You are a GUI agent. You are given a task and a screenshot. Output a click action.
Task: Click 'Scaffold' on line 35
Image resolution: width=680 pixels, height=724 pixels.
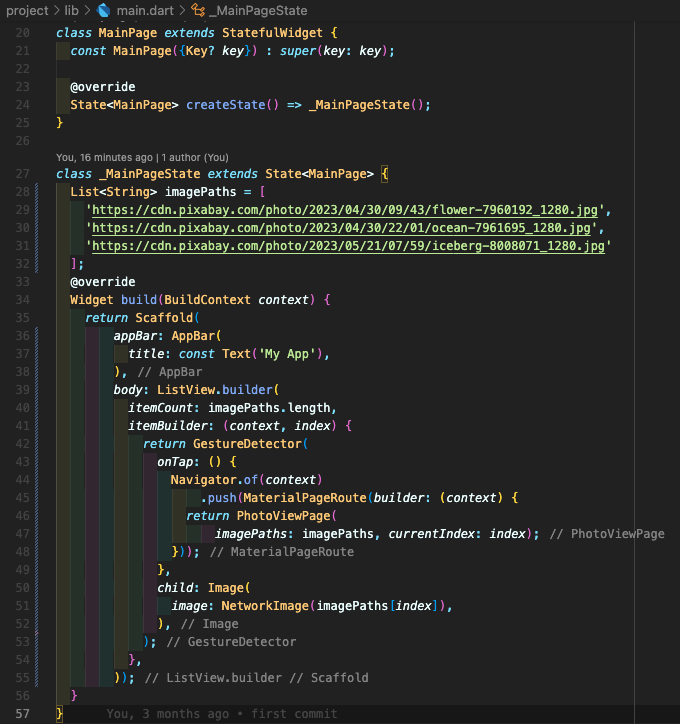pyautogui.click(x=164, y=318)
